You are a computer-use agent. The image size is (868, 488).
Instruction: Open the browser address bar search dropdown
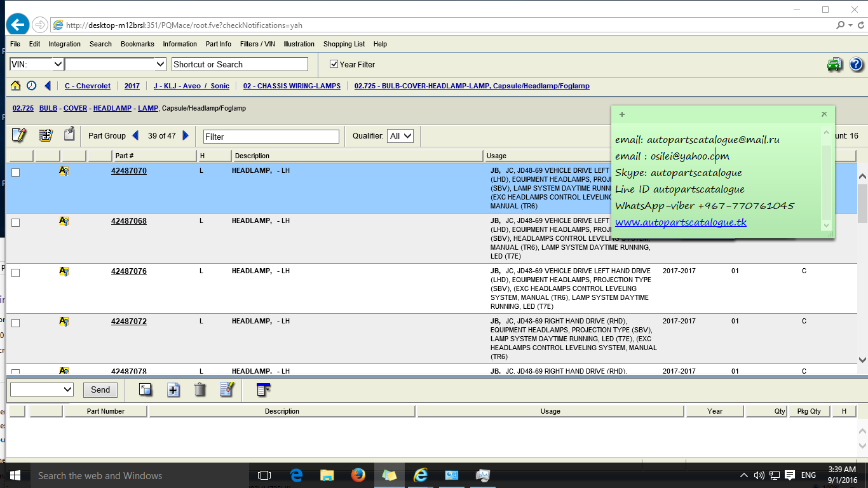[851, 25]
